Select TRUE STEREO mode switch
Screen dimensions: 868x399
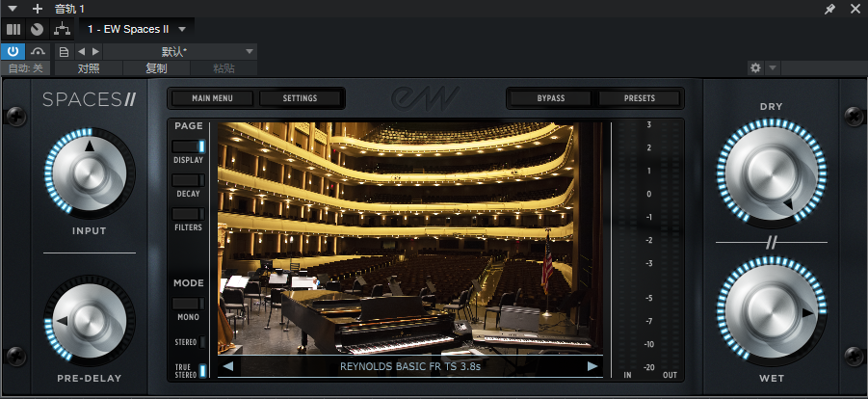(202, 371)
